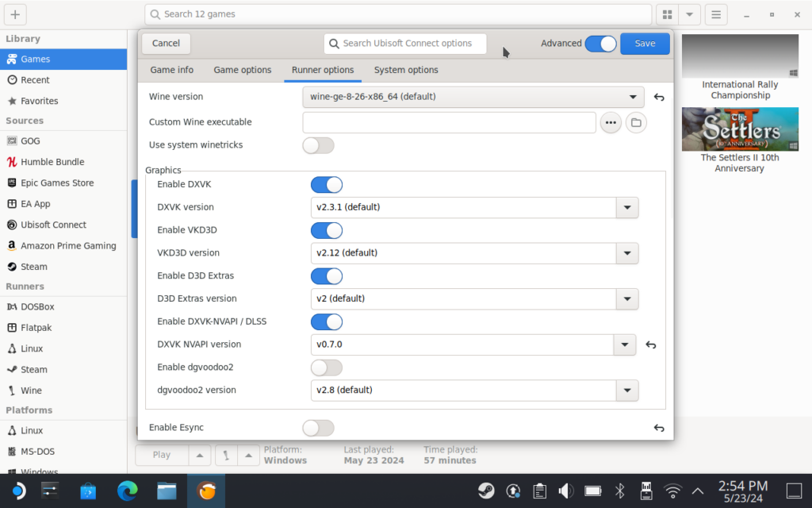Click the Search Ubisoft Connect options field
This screenshot has height=508, width=812.
tap(405, 44)
